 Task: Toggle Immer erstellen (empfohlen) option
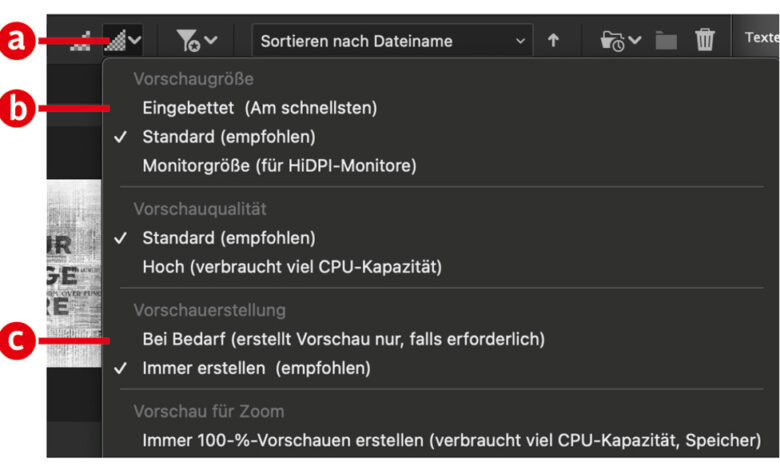coord(256,368)
